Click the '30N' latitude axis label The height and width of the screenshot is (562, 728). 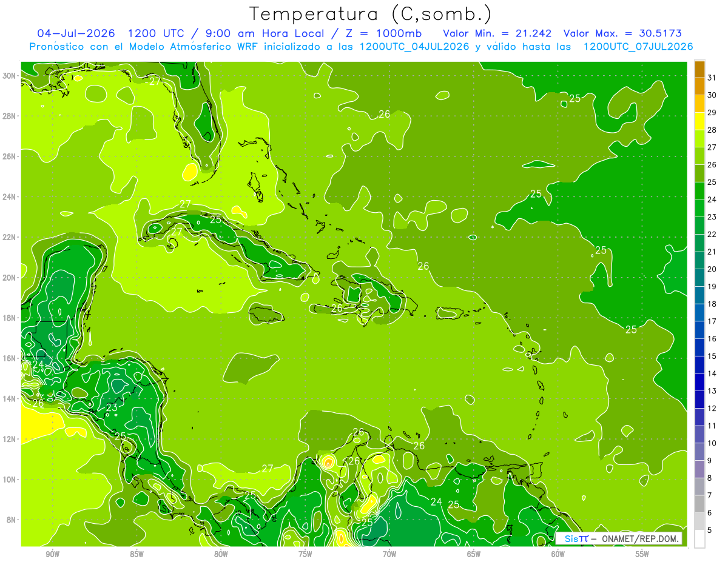pos(10,75)
